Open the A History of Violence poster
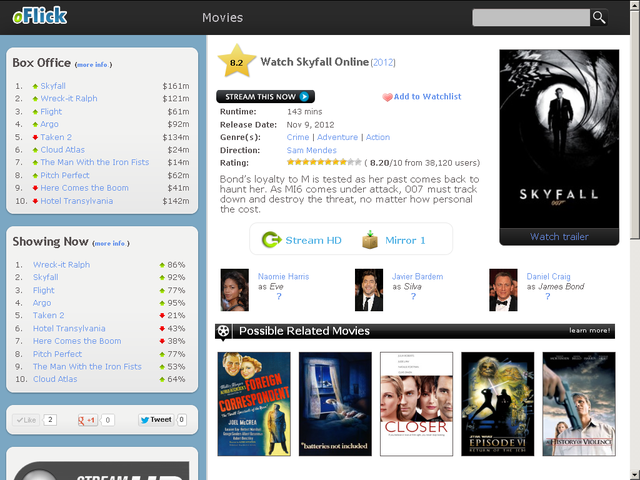 point(579,404)
